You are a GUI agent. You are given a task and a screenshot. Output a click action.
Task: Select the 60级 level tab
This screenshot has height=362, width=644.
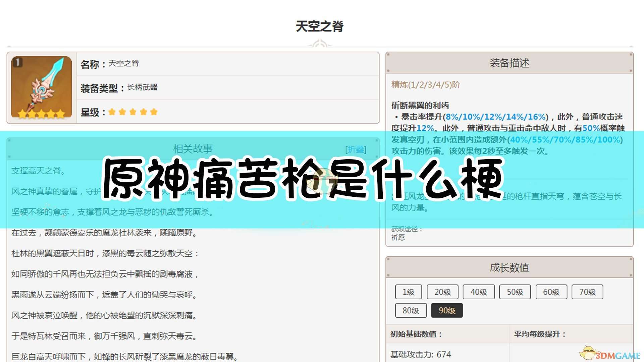(x=551, y=292)
